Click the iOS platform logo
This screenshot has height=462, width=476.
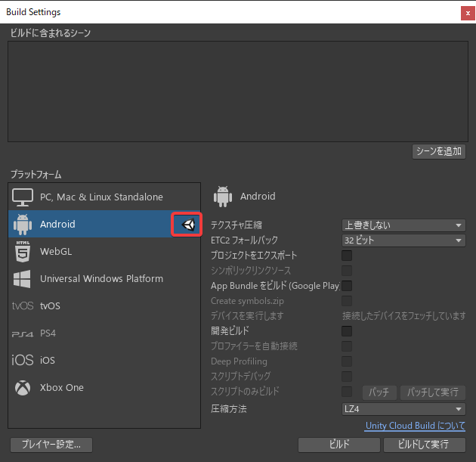(23, 360)
